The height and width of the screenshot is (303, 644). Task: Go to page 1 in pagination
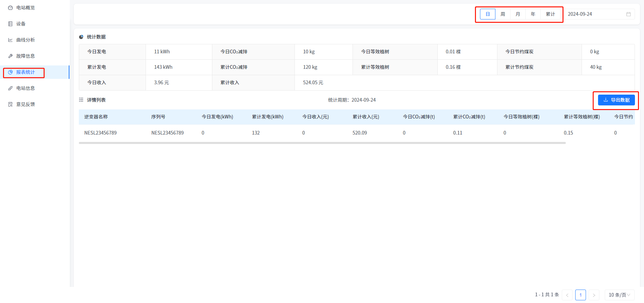tap(580, 295)
